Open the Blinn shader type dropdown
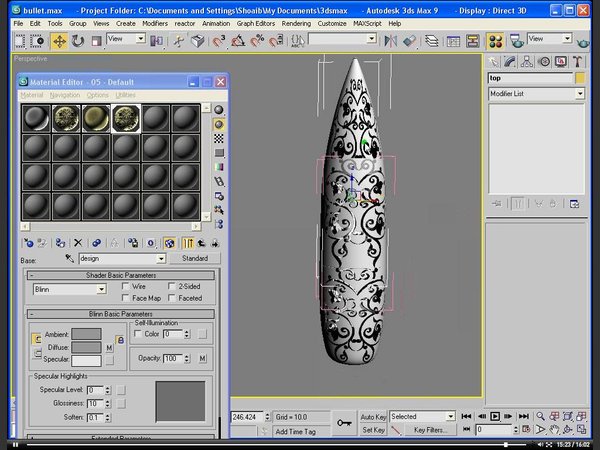 tap(101, 289)
